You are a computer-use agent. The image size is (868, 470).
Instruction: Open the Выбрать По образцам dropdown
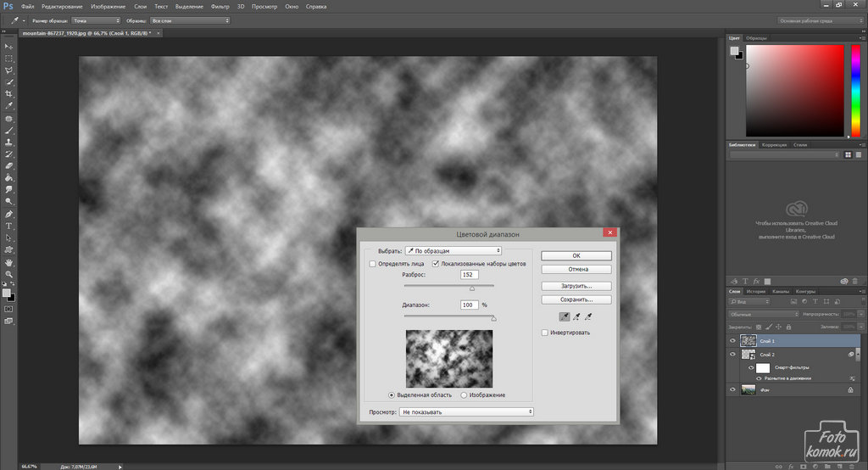pyautogui.click(x=453, y=250)
